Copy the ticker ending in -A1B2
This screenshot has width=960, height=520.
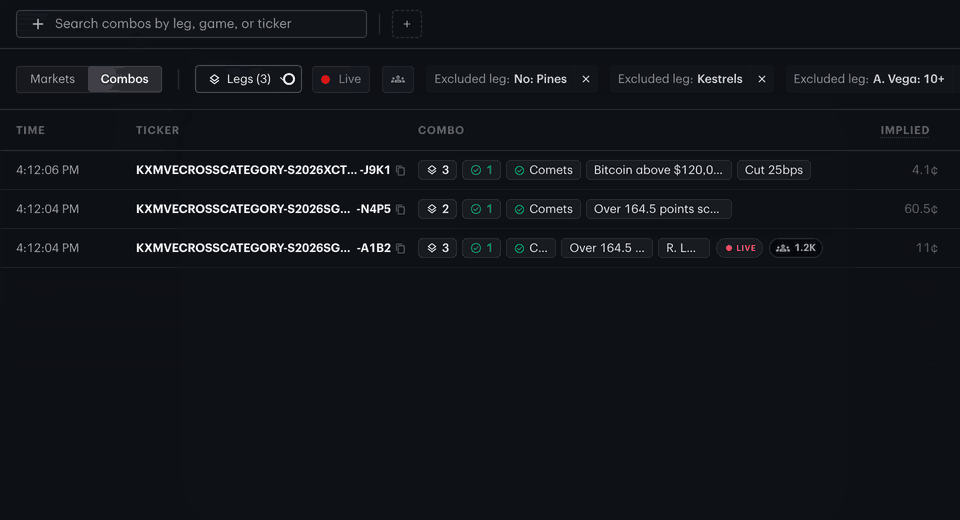coord(400,248)
